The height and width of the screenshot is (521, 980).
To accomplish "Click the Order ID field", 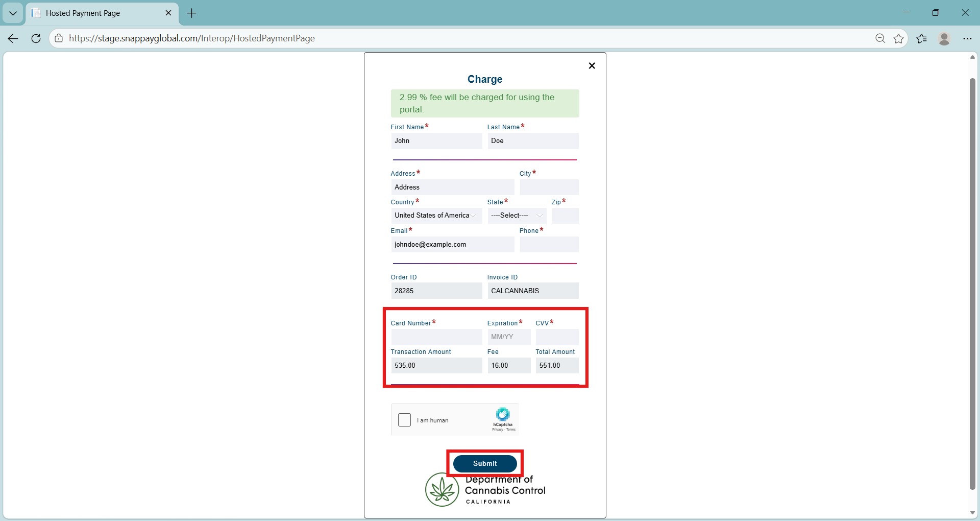I will pyautogui.click(x=436, y=291).
